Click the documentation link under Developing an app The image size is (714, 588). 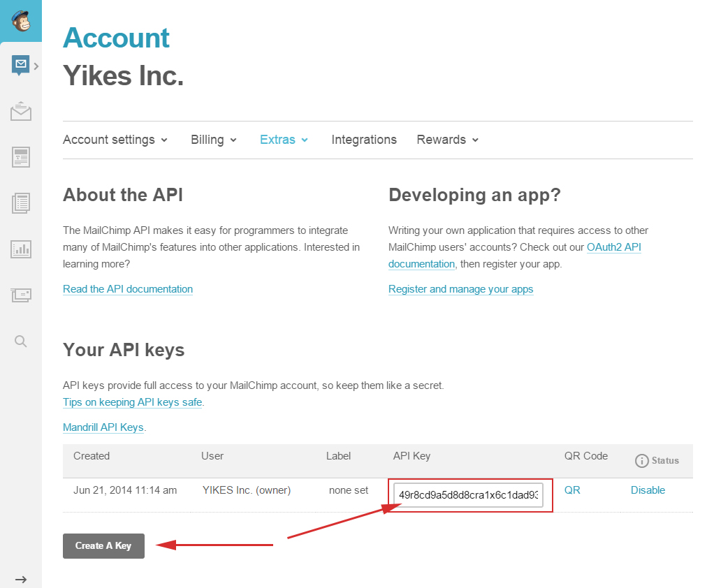tap(422, 264)
